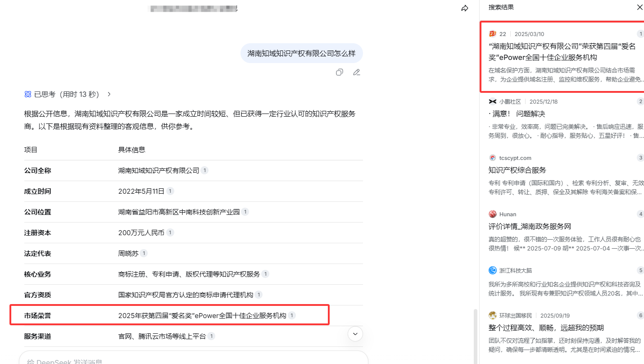Click the 注册资本 row label

(38, 232)
